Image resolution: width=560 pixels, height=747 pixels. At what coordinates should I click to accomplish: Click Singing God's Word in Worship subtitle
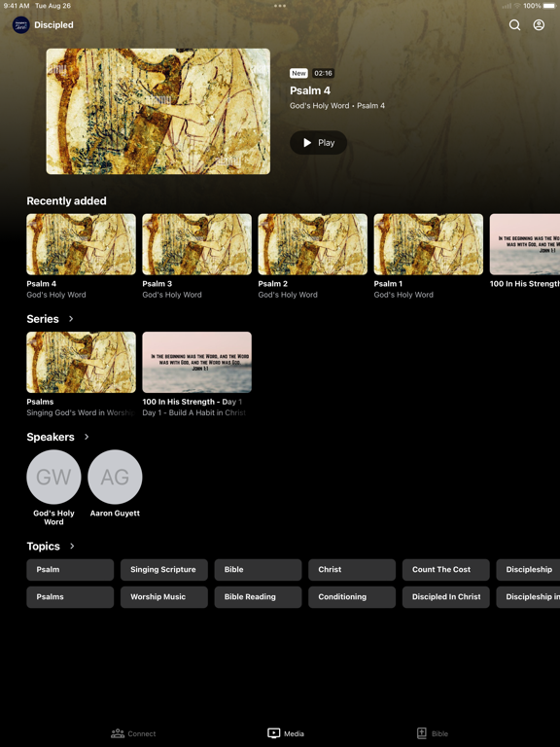81,412
